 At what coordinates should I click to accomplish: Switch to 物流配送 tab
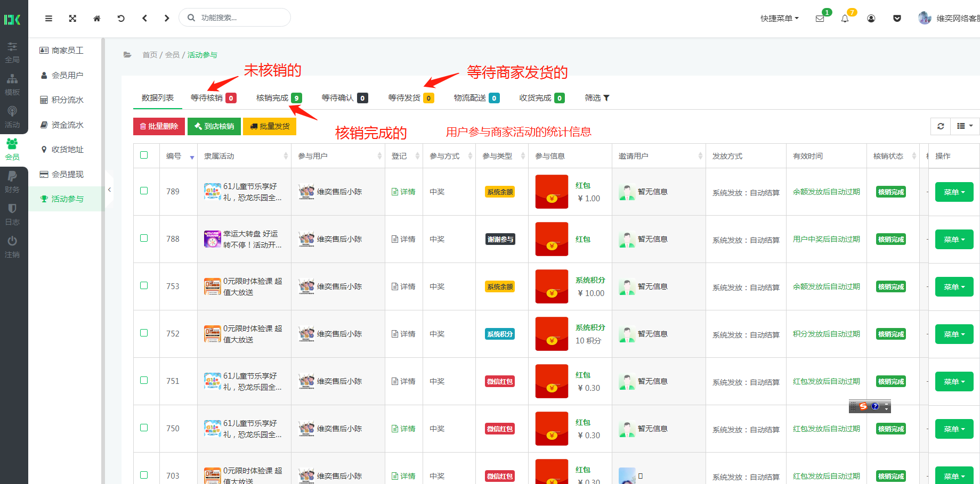pos(476,98)
